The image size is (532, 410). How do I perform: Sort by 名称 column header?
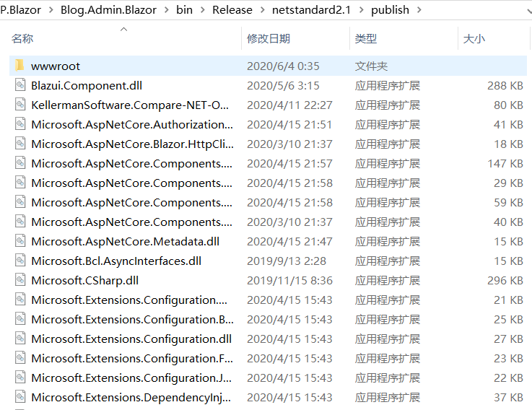tap(22, 38)
